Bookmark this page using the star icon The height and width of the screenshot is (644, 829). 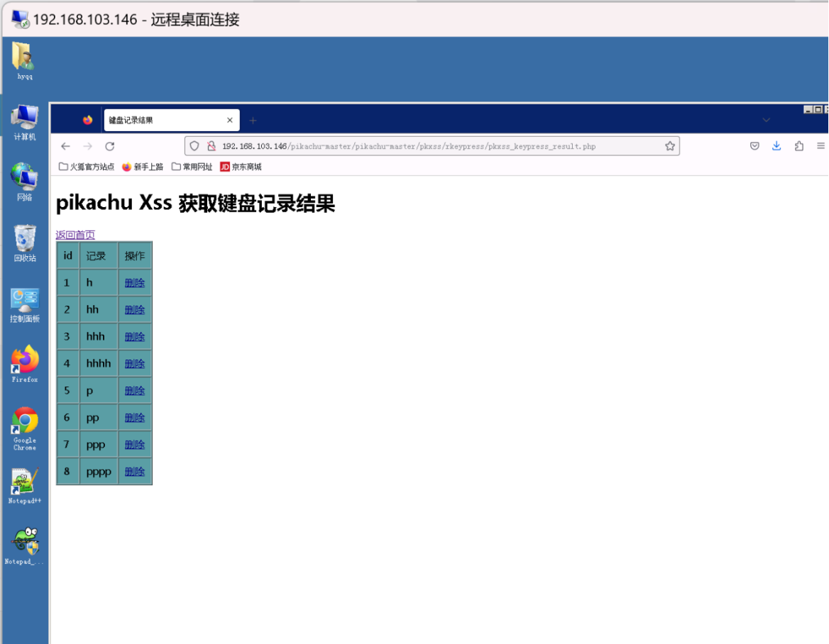pos(669,145)
